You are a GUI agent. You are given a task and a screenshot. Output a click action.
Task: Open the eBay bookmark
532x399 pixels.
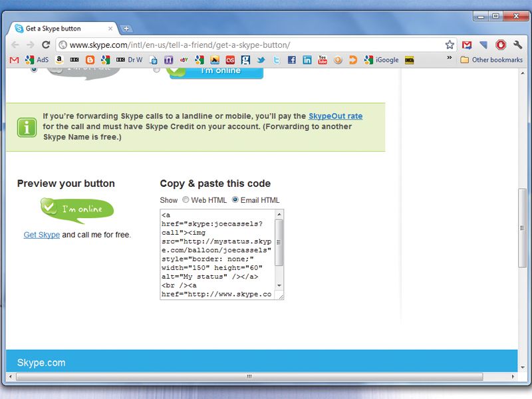184,60
